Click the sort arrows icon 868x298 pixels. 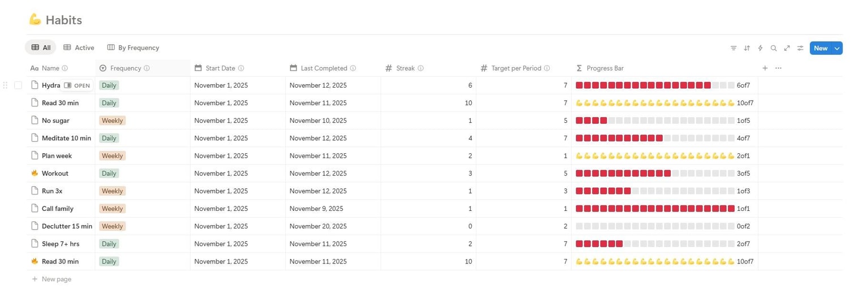(747, 48)
